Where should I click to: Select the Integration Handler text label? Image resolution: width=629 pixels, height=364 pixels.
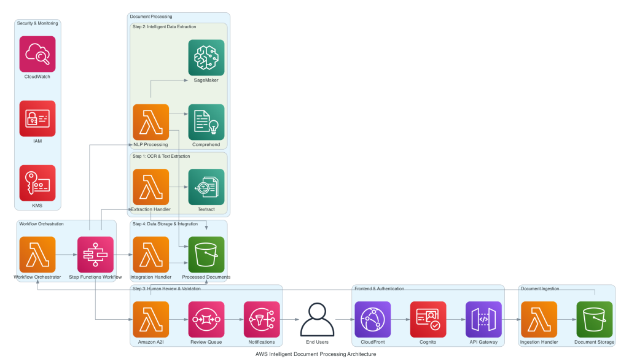(x=151, y=277)
